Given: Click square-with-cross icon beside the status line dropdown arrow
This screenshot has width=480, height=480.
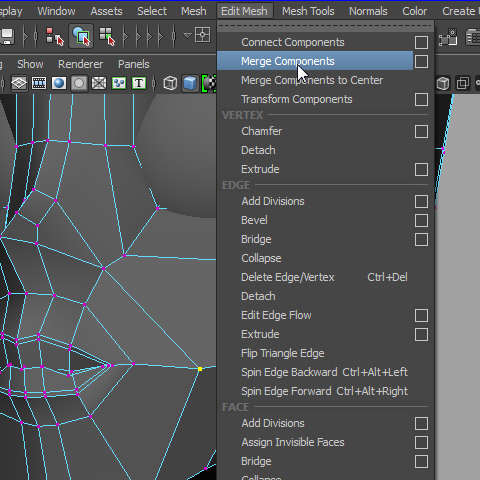Looking at the screenshot, I should 203,35.
